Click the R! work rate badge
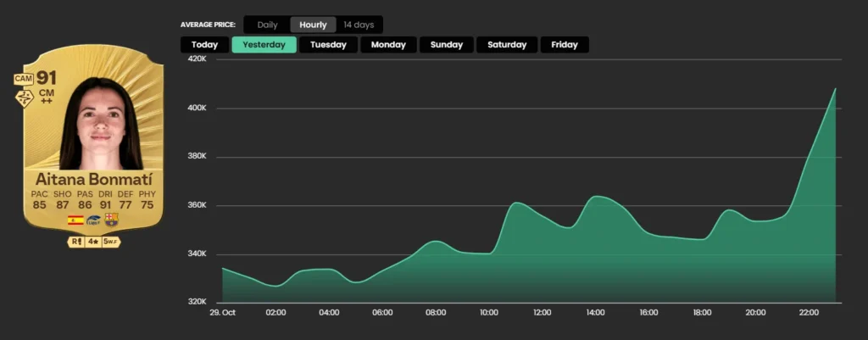 (75, 242)
